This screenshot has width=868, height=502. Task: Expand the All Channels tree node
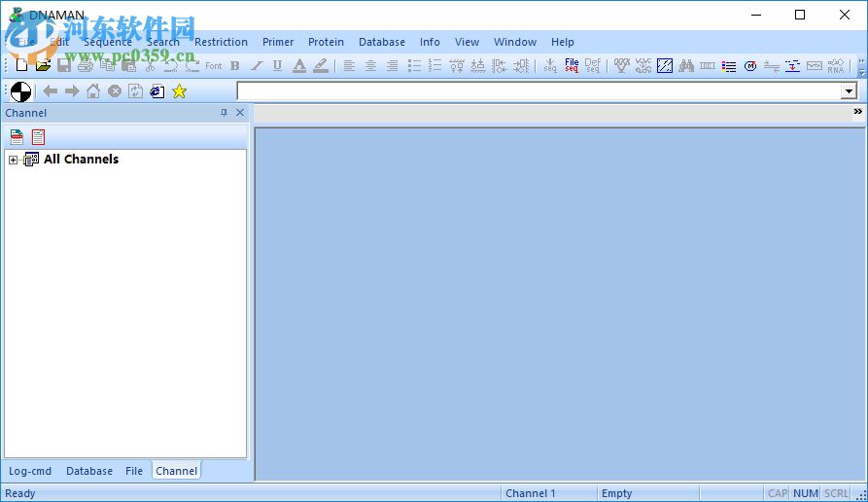click(x=14, y=160)
